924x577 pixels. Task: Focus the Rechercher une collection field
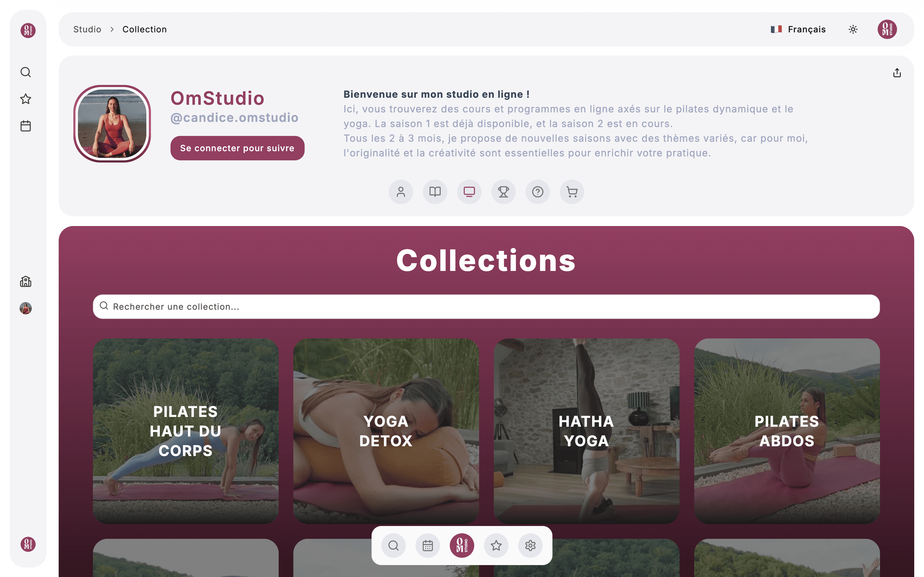point(486,306)
